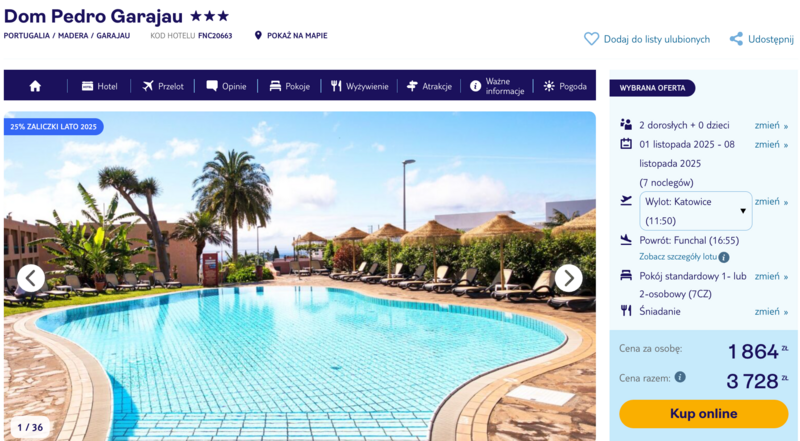Change Śniadanie meal plan via zmień
The image size is (800, 441).
[x=771, y=311]
